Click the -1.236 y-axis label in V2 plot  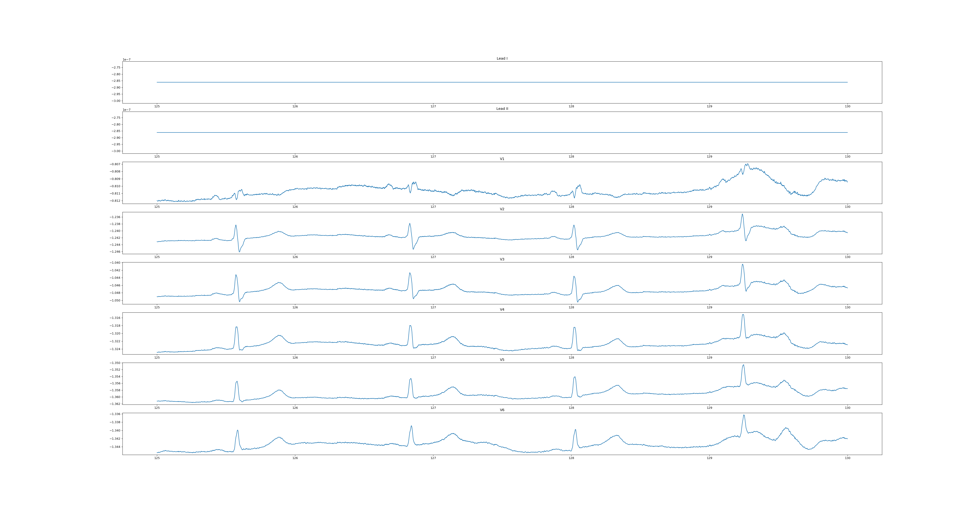(x=115, y=217)
